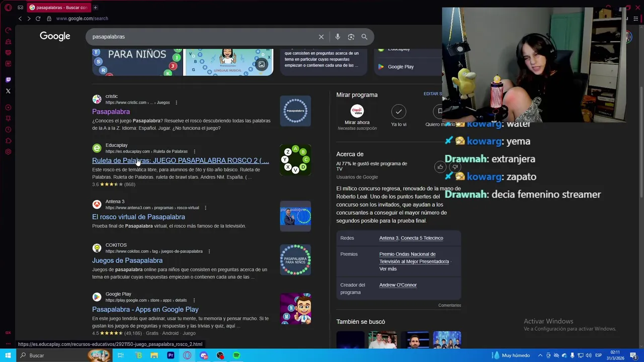Focus the Google search input field
This screenshot has width=644, height=362.
click(x=201, y=37)
